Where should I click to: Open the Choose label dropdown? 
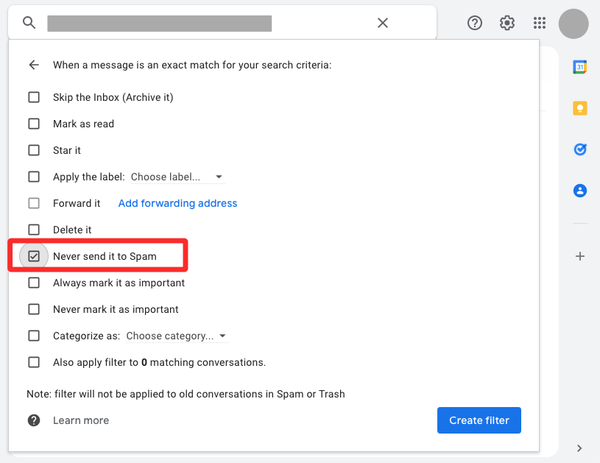click(x=177, y=177)
